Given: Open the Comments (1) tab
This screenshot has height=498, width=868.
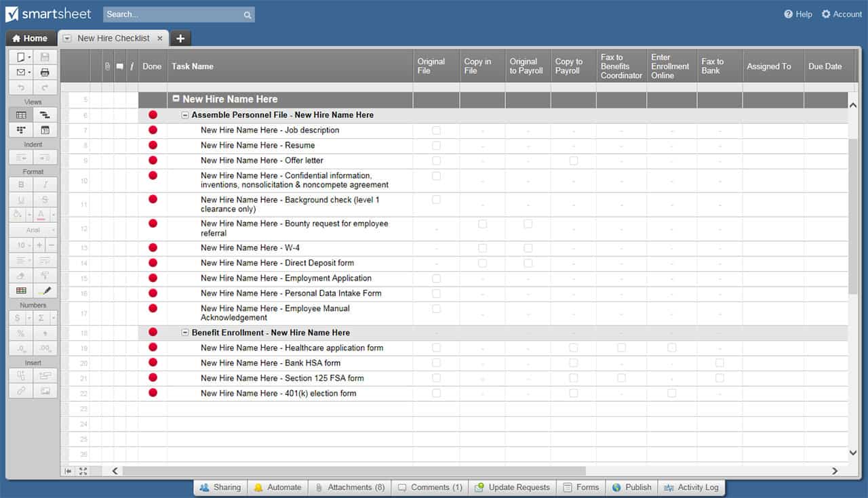Looking at the screenshot, I should point(430,487).
